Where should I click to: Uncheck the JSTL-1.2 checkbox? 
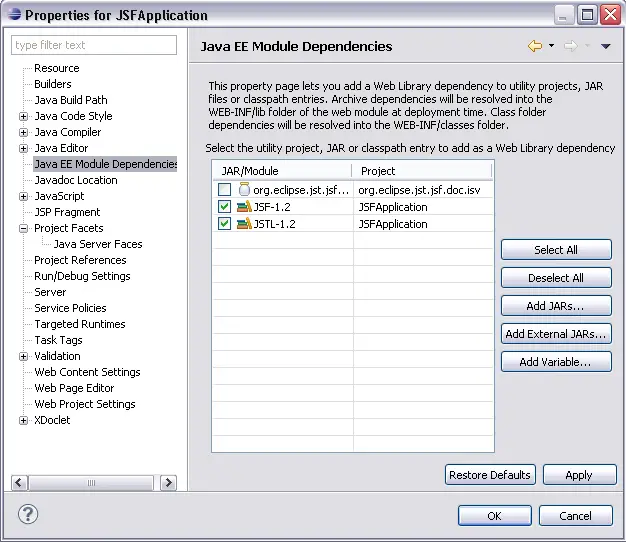click(x=225, y=224)
